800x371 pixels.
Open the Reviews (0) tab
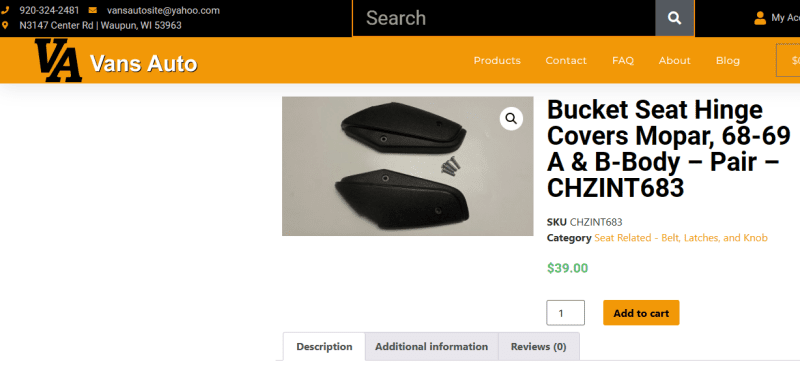pyautogui.click(x=539, y=347)
